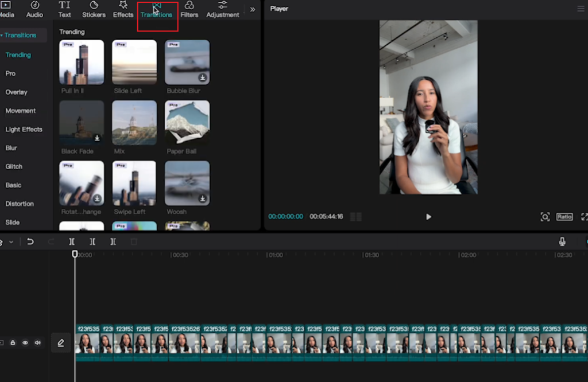Choose the Slide Left transition

pos(134,62)
